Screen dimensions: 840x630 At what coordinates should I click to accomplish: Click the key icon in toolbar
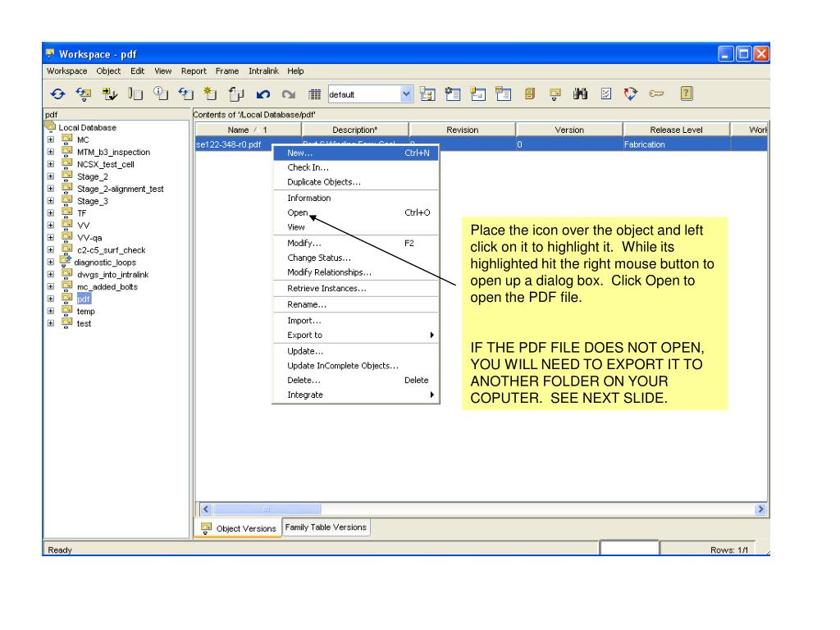656,94
